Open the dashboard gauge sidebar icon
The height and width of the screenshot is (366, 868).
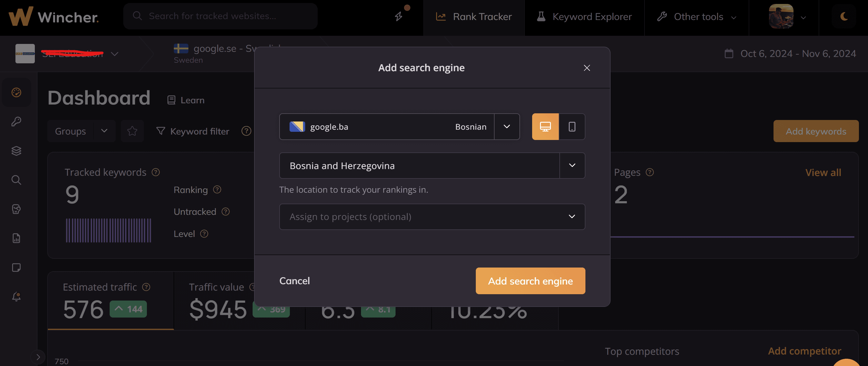(16, 92)
